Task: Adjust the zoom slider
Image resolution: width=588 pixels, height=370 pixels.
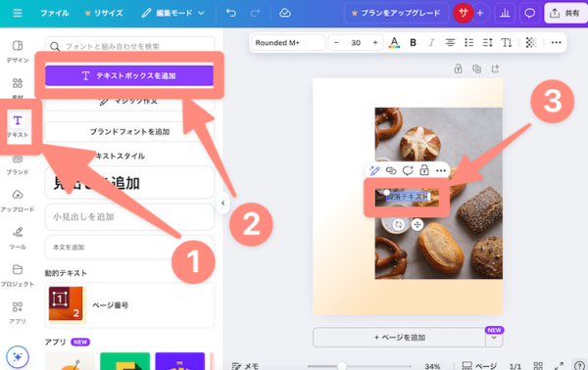Action: [x=341, y=365]
